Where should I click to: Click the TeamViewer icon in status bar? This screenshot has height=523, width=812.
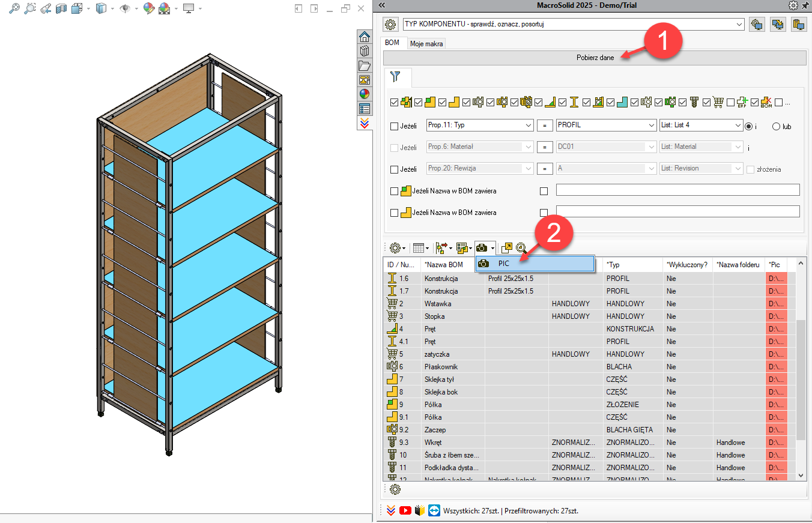(x=434, y=510)
